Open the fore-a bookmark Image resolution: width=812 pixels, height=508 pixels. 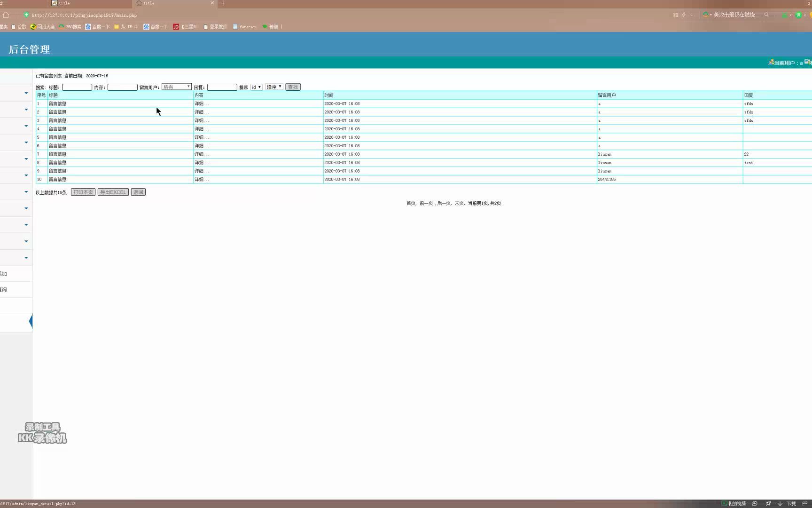(244, 27)
